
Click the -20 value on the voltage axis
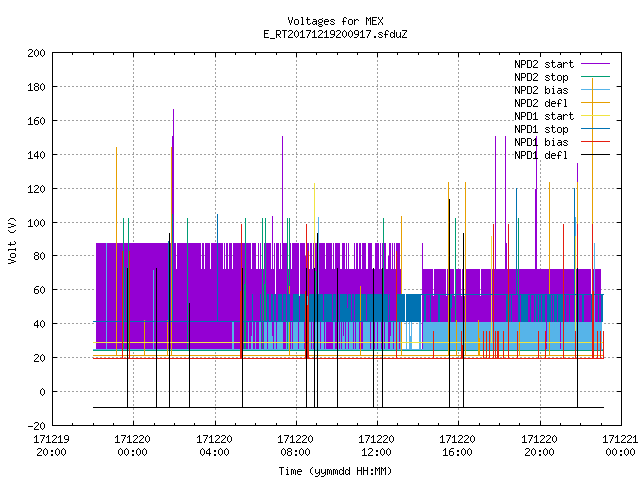(x=36, y=426)
